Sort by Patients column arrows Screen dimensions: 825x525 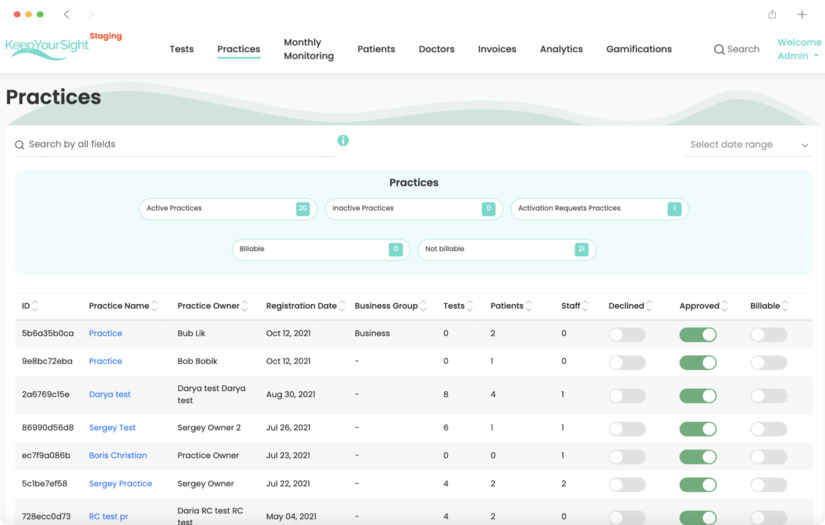(x=529, y=306)
